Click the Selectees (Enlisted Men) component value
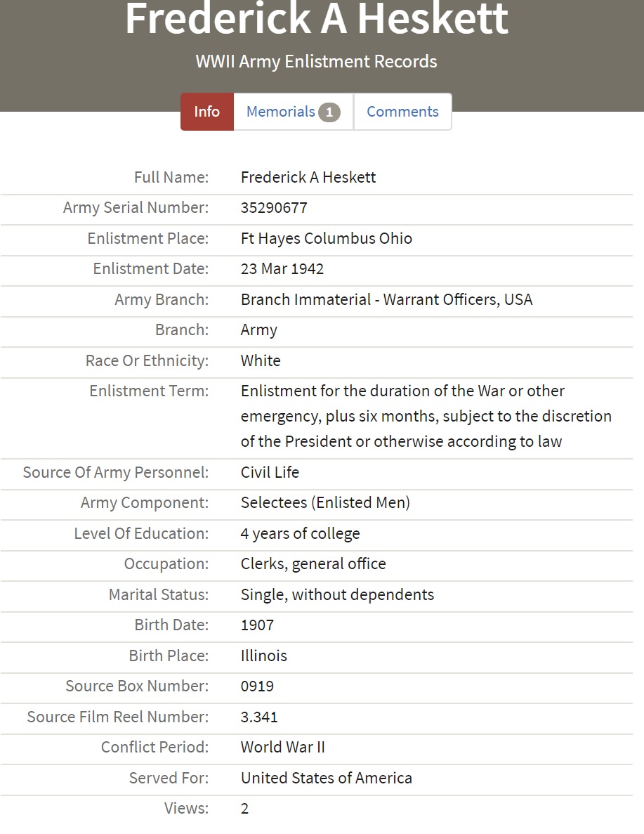This screenshot has height=834, width=644. click(325, 502)
